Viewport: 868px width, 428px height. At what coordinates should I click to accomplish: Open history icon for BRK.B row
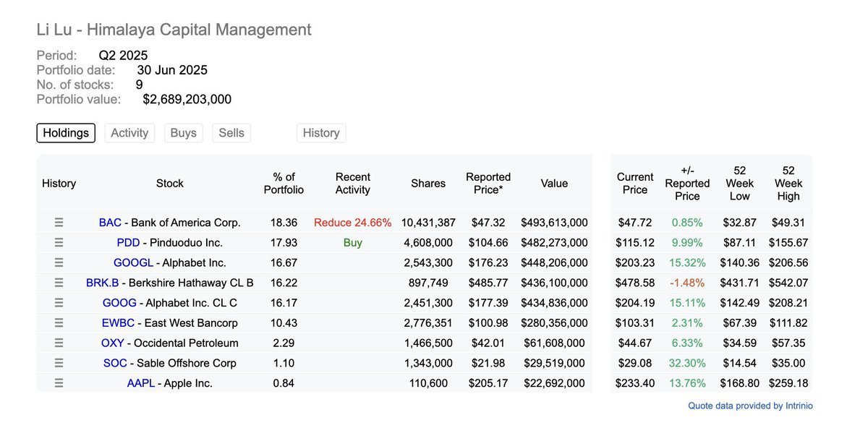59,283
